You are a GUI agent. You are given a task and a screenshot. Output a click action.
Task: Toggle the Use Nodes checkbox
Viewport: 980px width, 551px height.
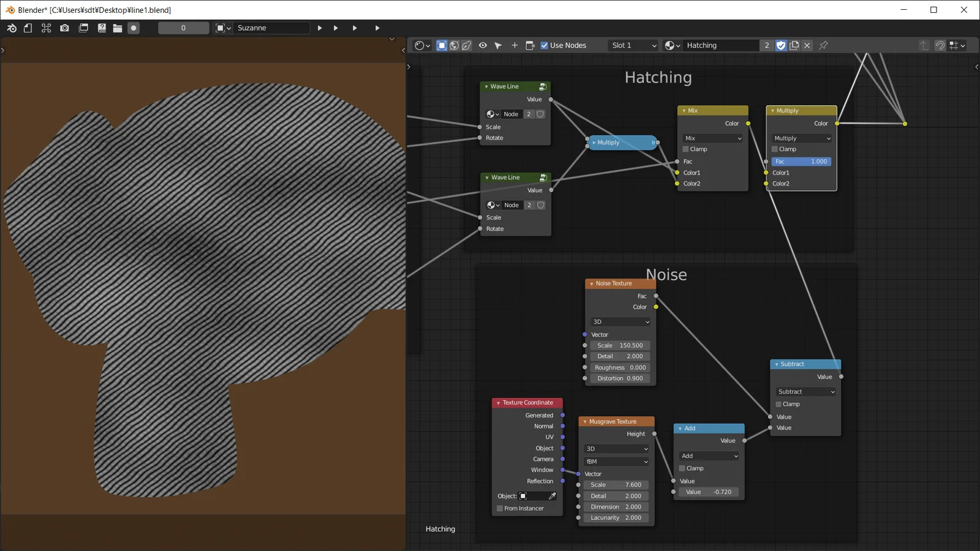point(544,45)
